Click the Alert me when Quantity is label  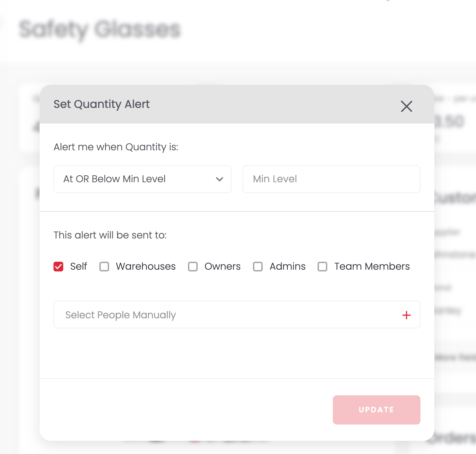[116, 147]
